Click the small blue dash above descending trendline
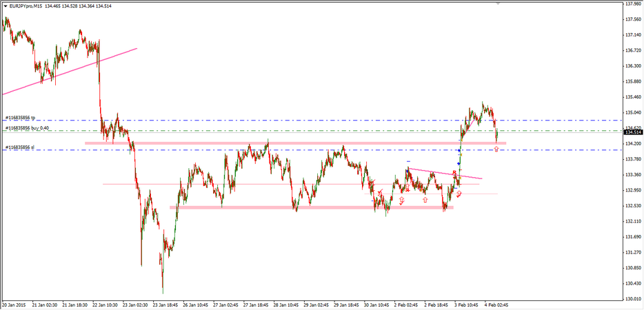This screenshot has width=644, height=310. (x=408, y=161)
